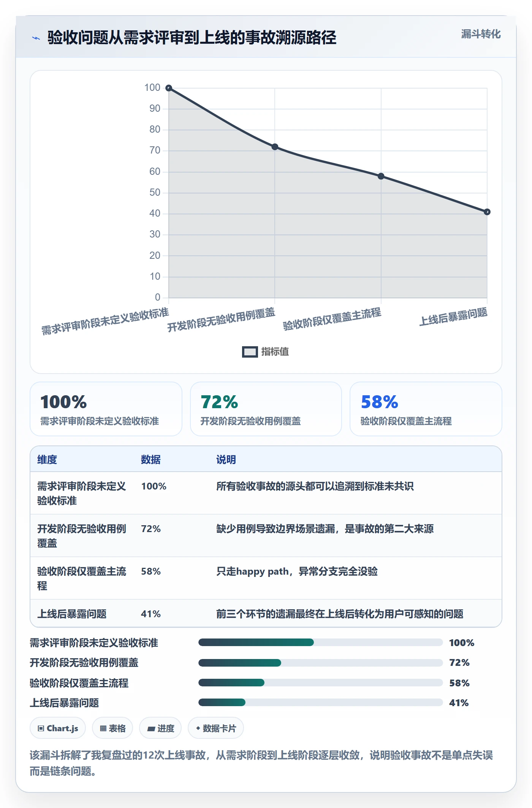Click the 41% cell in the table

151,614
